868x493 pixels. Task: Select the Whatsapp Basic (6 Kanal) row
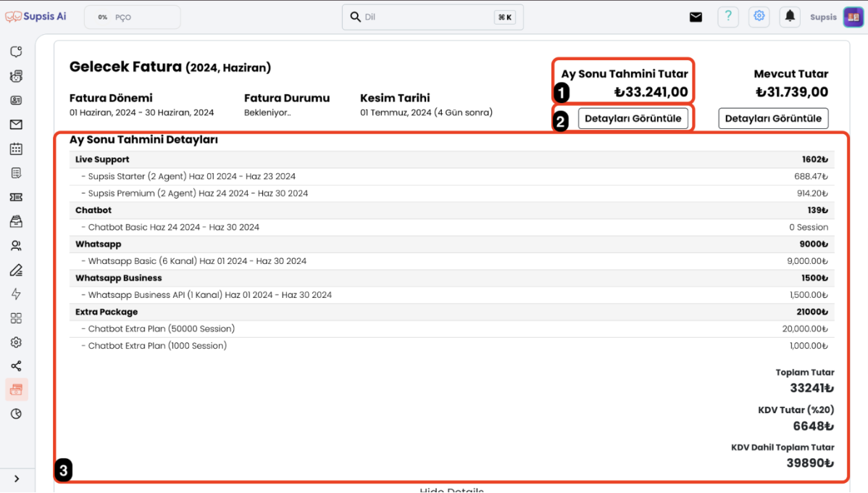[x=451, y=261]
